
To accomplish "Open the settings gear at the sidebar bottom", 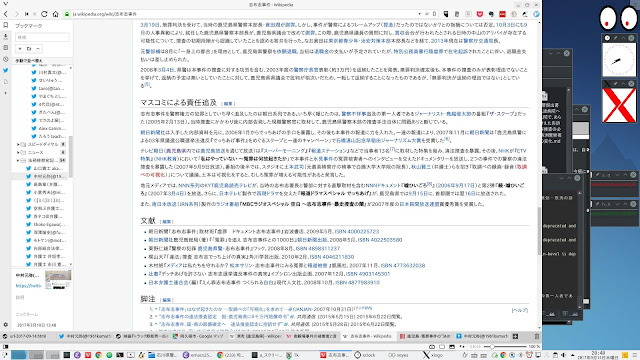I will (x=5, y=325).
